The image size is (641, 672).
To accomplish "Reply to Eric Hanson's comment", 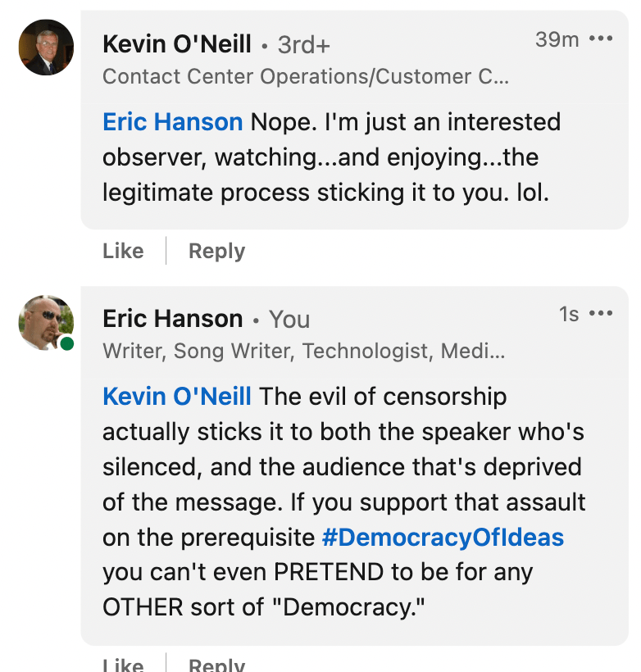I will (x=216, y=664).
